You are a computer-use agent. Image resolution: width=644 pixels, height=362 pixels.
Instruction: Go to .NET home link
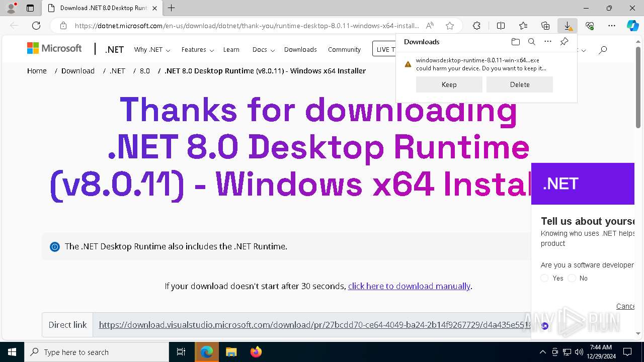click(114, 49)
